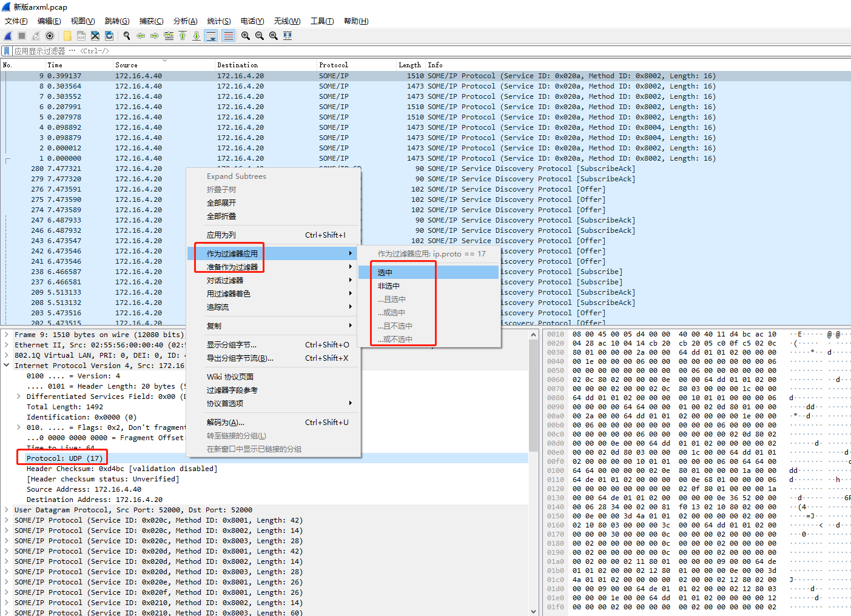This screenshot has width=851, height=616.
Task: Expand the Differentiated Services Field node
Action: point(19,397)
